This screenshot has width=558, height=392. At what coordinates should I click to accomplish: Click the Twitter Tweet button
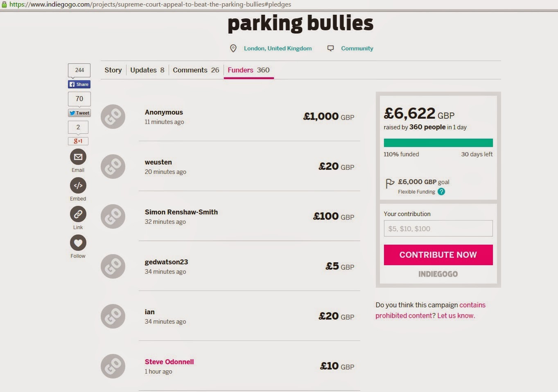point(79,113)
